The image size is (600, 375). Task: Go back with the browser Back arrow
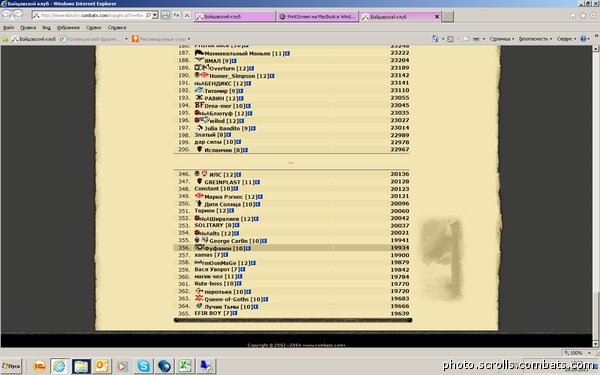point(7,15)
